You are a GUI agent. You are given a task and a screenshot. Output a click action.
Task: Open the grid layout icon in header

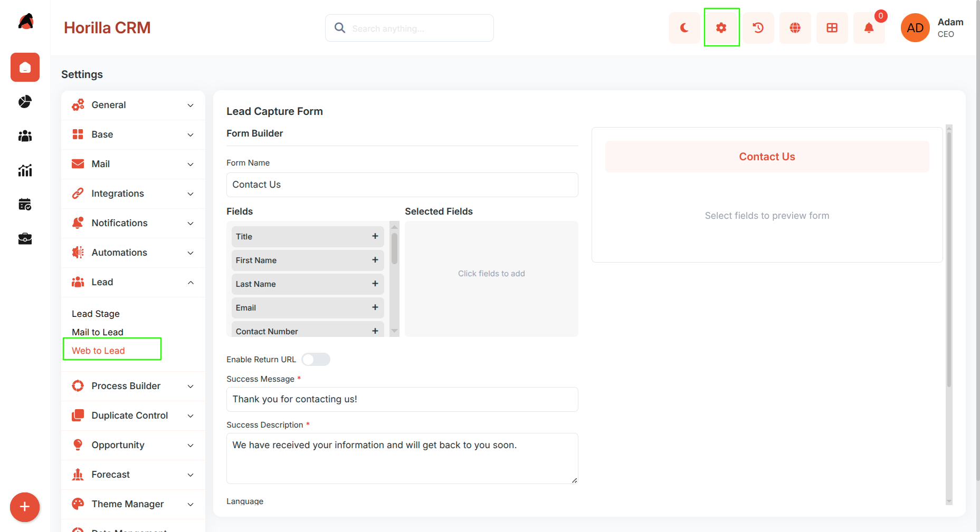pos(832,28)
